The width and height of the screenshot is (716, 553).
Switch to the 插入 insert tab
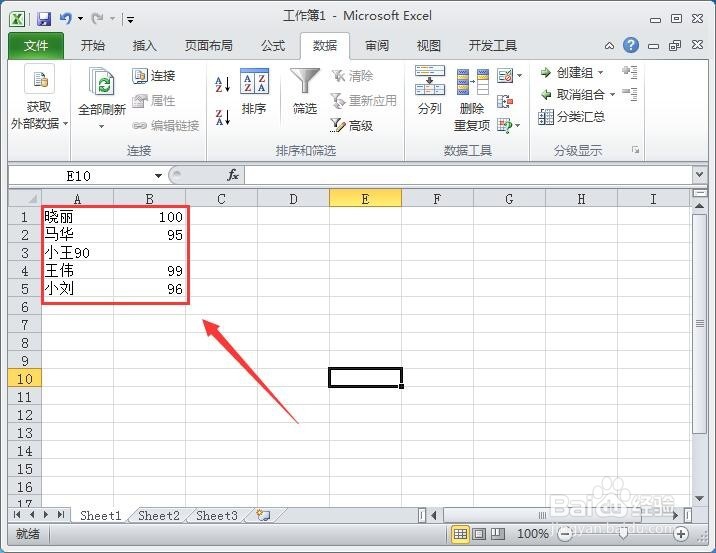point(144,46)
